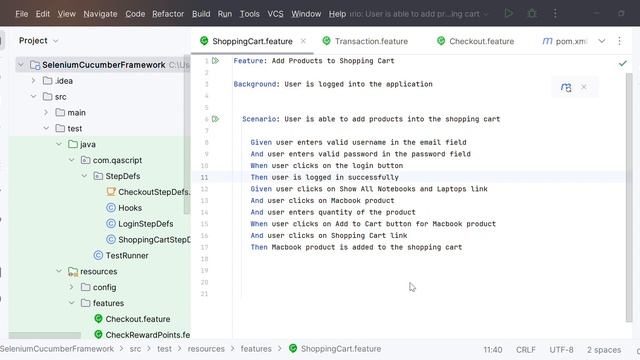The height and width of the screenshot is (360, 640).
Task: Show hidden editor tabs dropdown
Action: 602,41
